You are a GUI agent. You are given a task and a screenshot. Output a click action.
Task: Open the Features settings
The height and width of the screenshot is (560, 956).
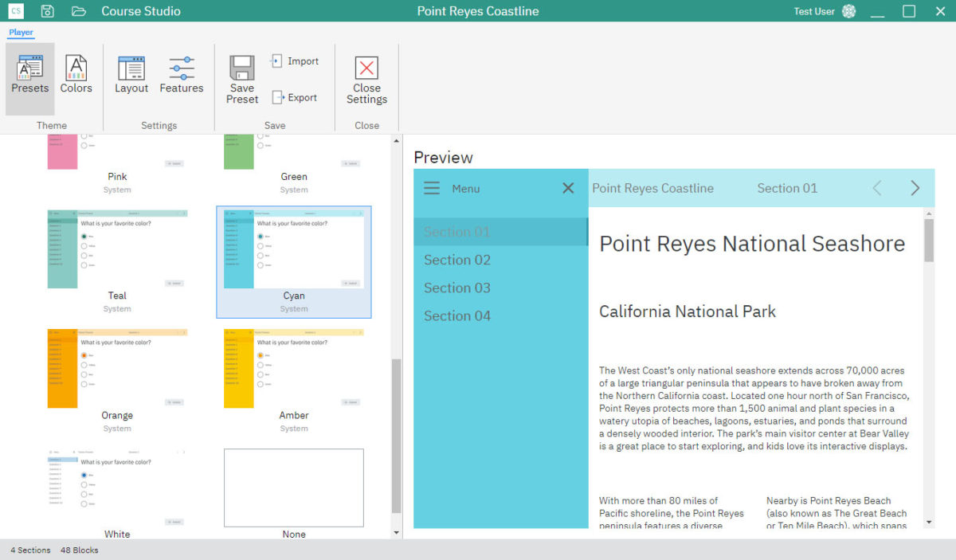(x=182, y=77)
